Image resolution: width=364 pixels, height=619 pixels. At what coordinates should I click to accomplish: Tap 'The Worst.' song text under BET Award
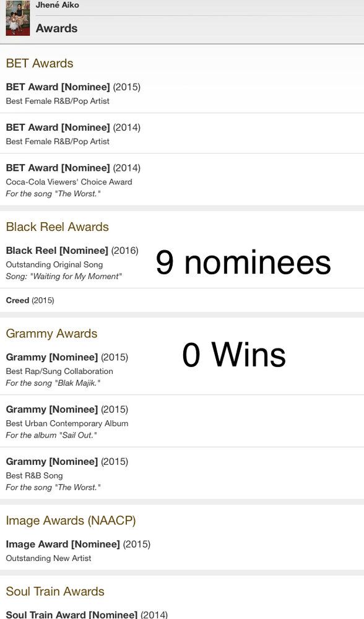pos(53,194)
